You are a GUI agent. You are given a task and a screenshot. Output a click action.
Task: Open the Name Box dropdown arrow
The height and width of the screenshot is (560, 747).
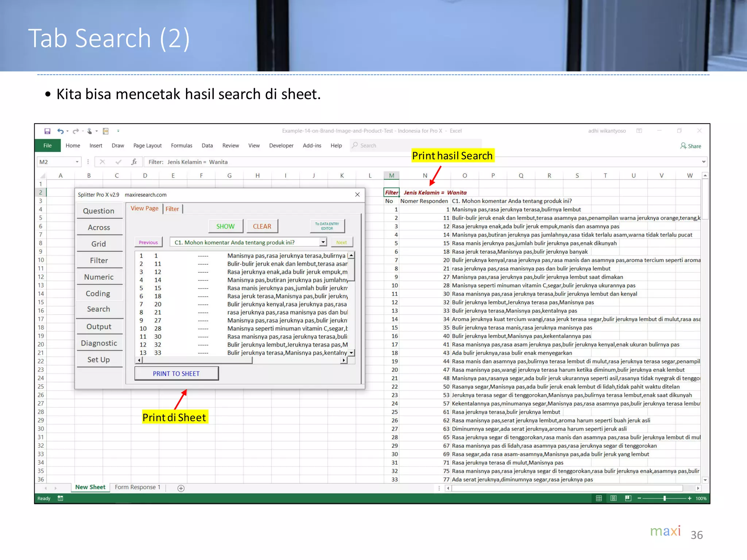coord(77,162)
